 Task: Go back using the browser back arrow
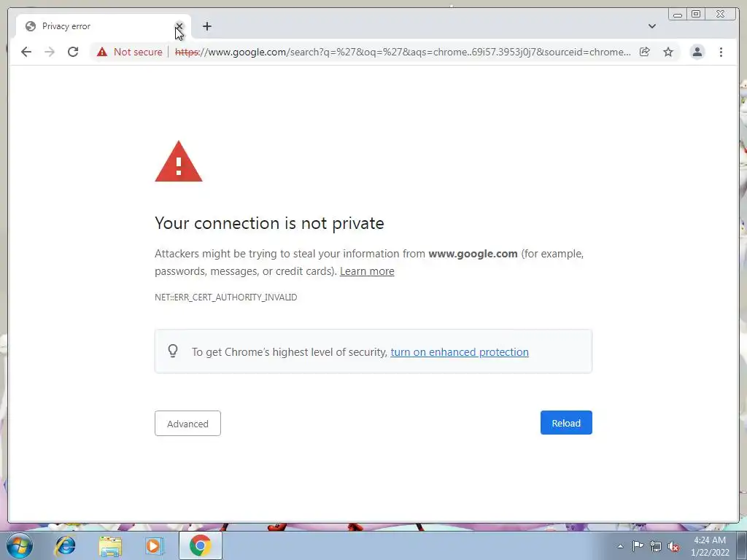(x=26, y=52)
